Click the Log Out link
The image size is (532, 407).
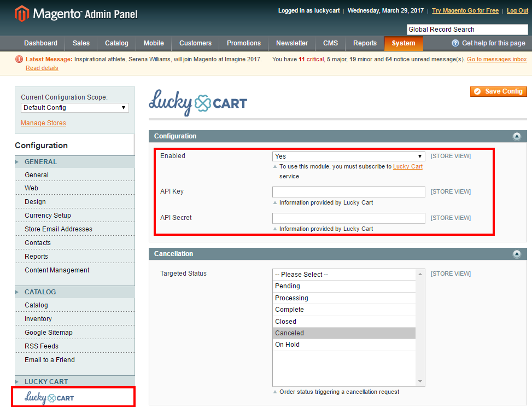(x=517, y=11)
